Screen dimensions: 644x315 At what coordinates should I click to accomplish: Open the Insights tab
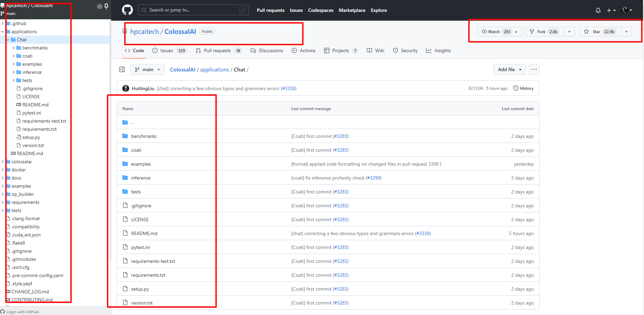click(x=439, y=50)
